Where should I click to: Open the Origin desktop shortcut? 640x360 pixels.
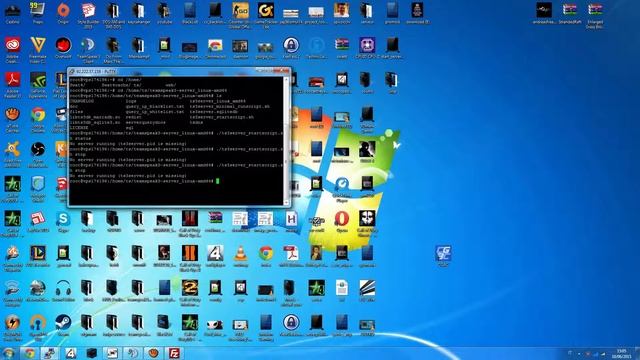tap(63, 13)
